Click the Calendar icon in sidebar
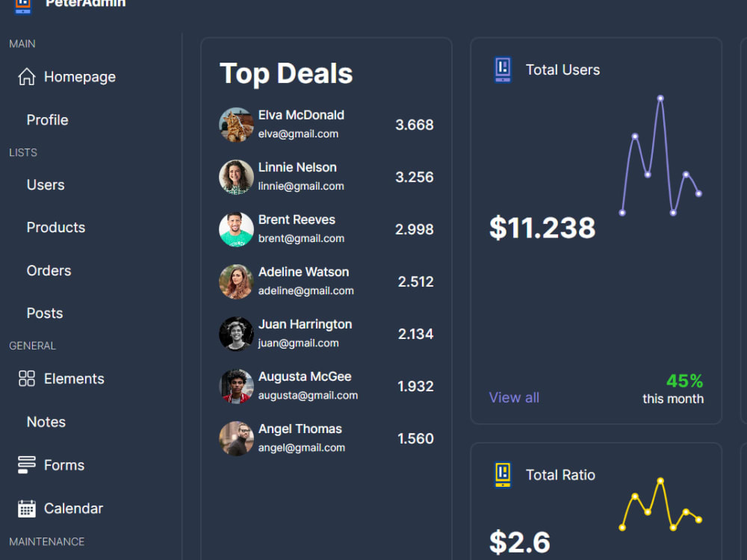Image resolution: width=747 pixels, height=560 pixels. point(27,508)
